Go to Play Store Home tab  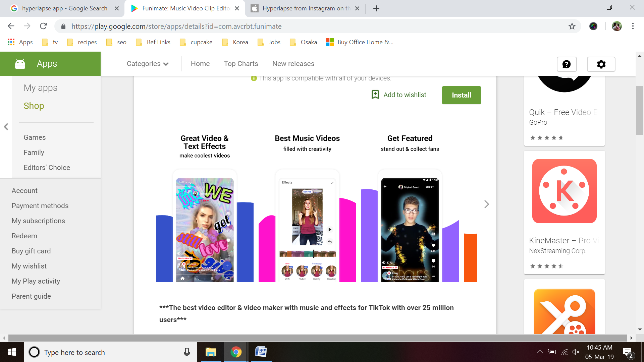(x=200, y=64)
